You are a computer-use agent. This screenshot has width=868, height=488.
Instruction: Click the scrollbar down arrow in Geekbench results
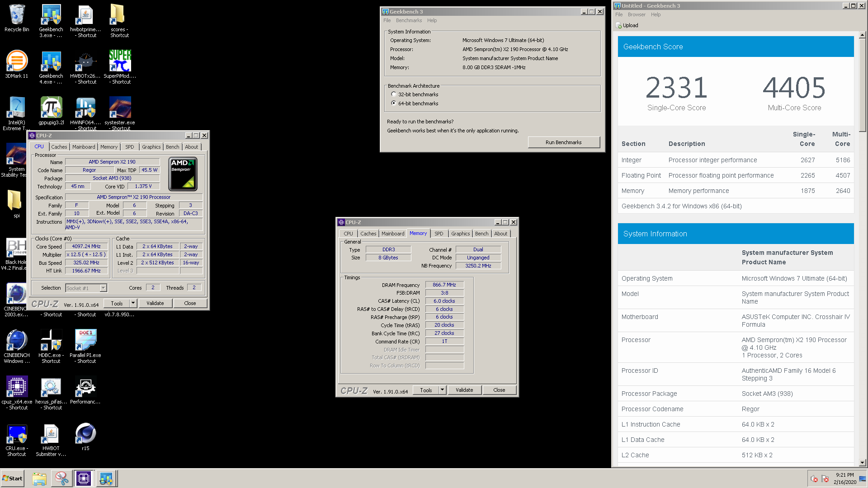coord(862,463)
